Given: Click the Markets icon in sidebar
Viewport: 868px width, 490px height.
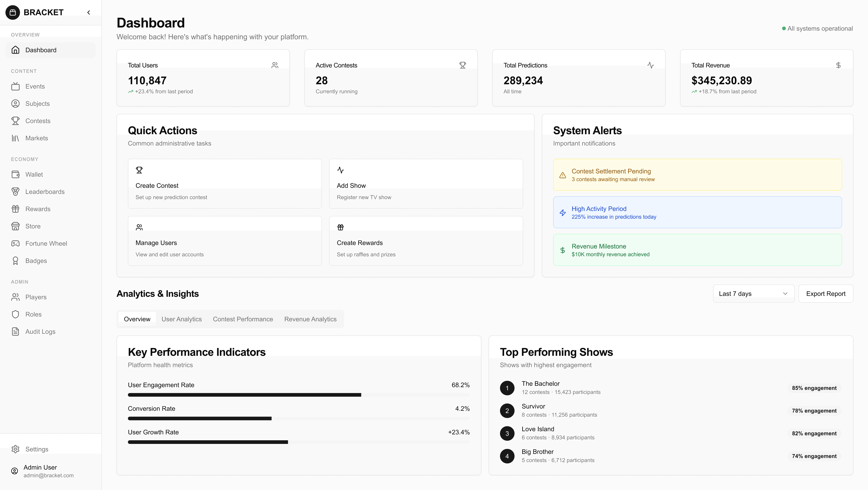Looking at the screenshot, I should coord(16,138).
